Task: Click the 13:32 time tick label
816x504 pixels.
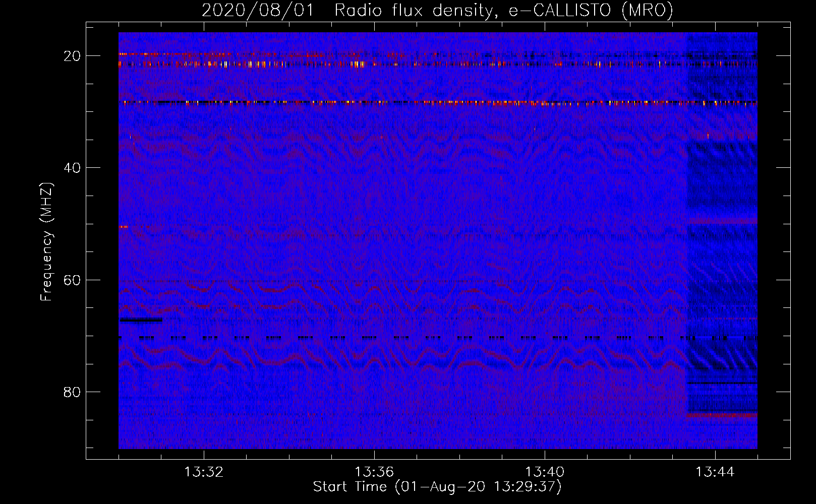Action: [204, 472]
